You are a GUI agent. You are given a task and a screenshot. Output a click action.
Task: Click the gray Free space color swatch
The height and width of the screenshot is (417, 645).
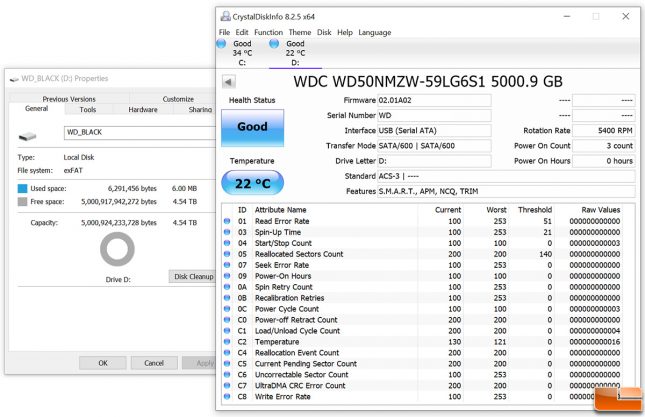tap(22, 202)
